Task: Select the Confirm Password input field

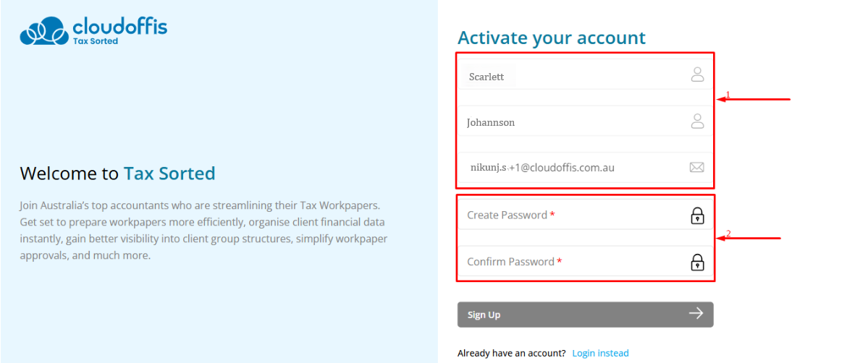Action: pos(572,262)
